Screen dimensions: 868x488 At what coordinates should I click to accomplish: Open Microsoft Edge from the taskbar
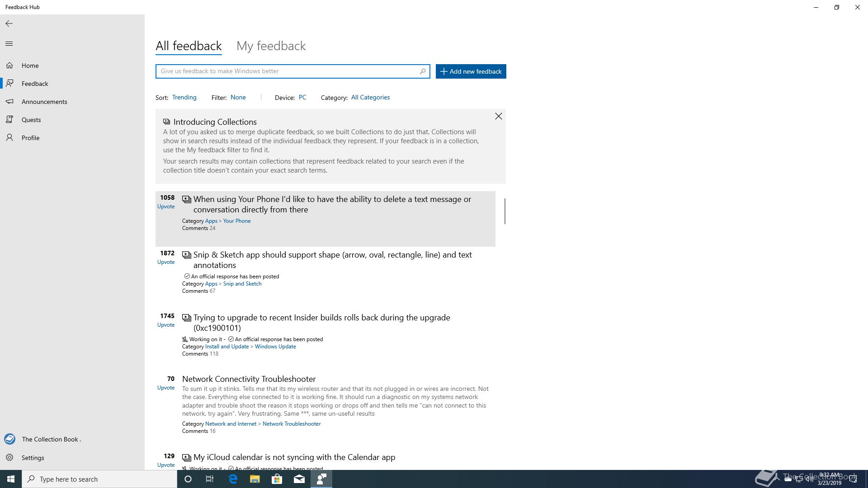233,479
